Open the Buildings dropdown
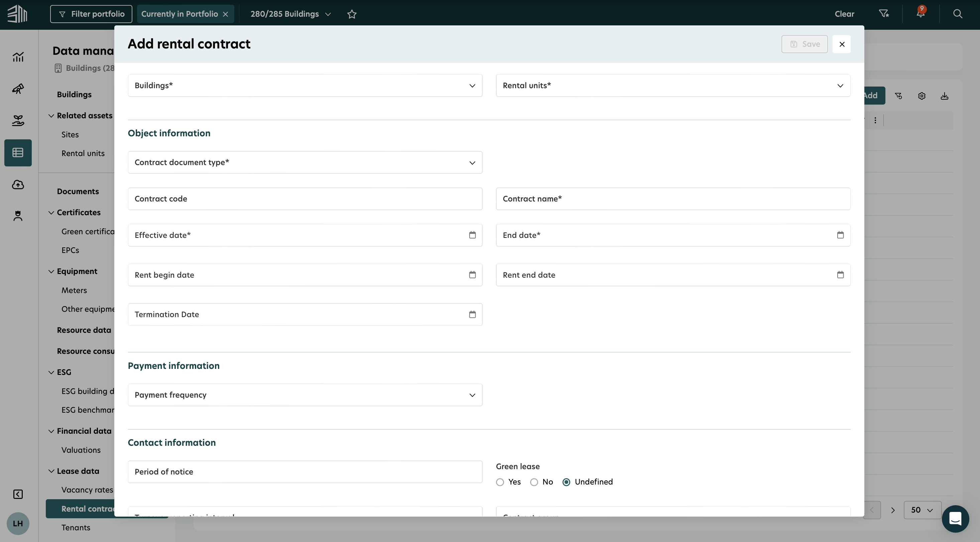 coord(305,86)
